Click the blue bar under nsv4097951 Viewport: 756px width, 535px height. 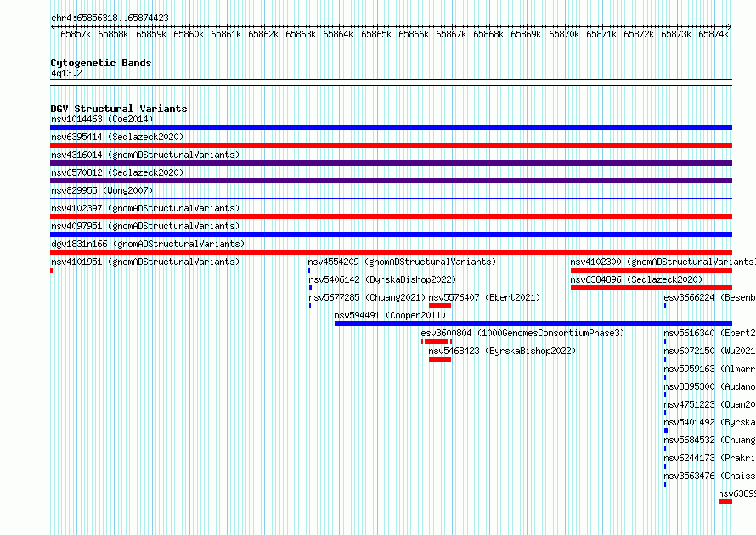pos(391,234)
